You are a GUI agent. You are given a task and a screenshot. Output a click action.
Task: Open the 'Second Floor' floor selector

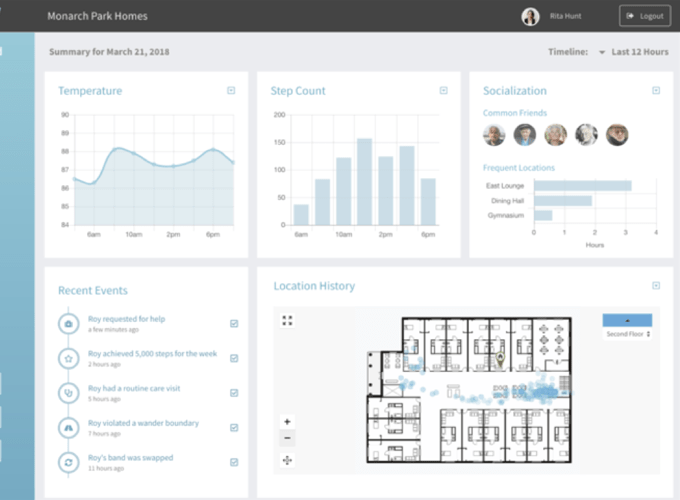point(627,334)
